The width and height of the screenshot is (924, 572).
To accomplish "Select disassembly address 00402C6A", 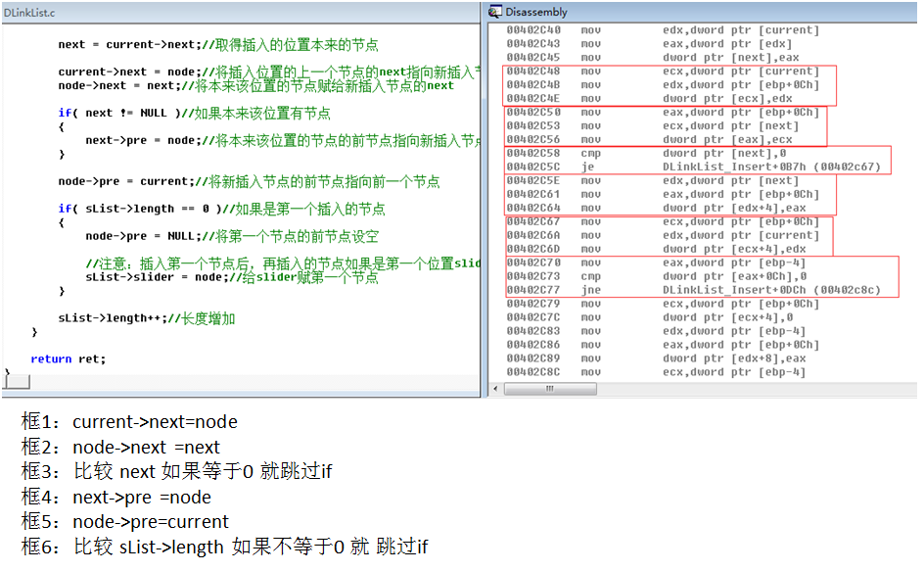I will (x=533, y=235).
